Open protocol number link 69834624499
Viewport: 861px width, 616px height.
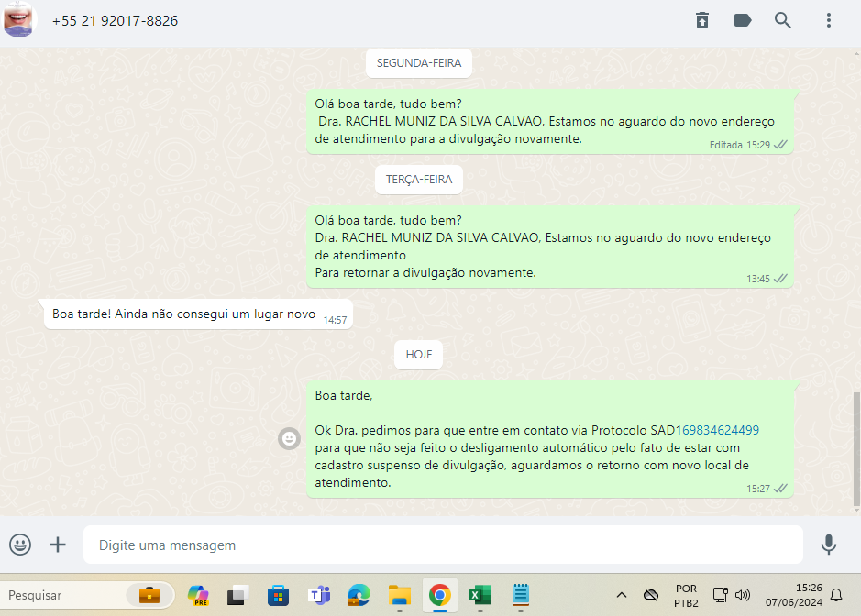pyautogui.click(x=721, y=430)
